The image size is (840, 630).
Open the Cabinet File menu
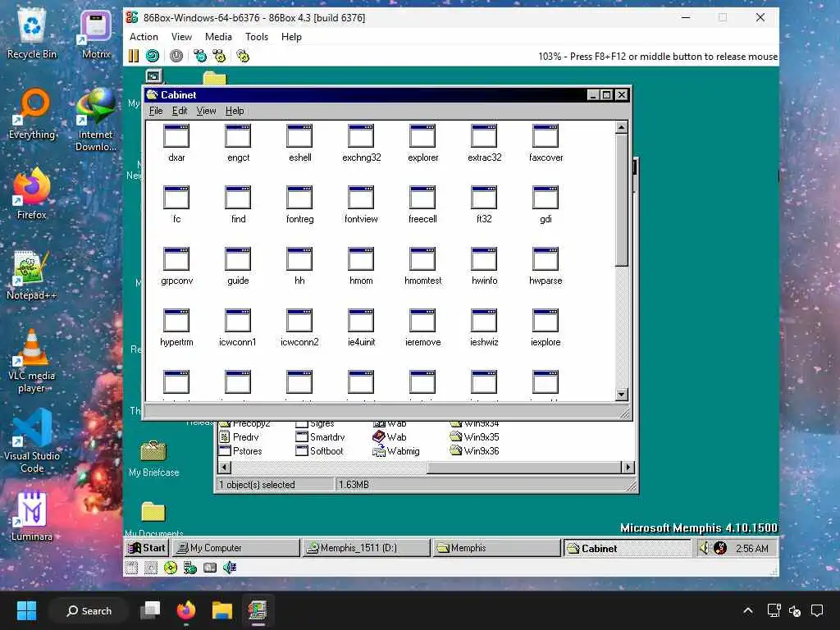(156, 111)
